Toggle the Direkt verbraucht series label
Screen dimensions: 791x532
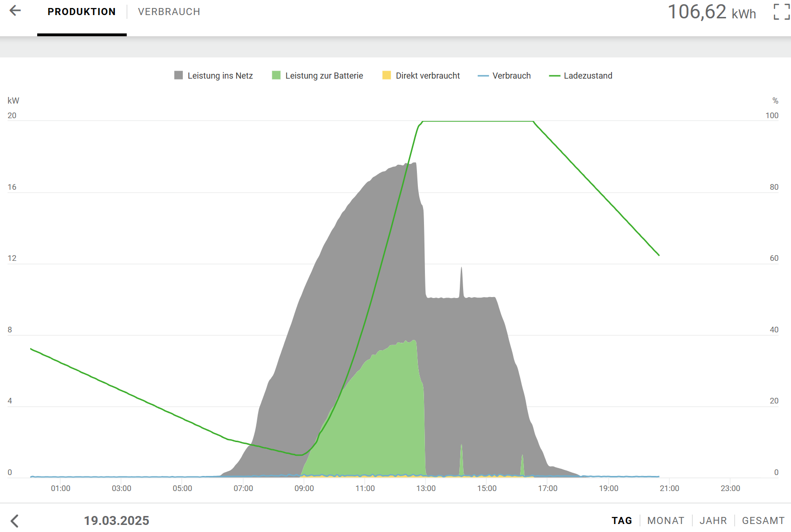tap(428, 76)
